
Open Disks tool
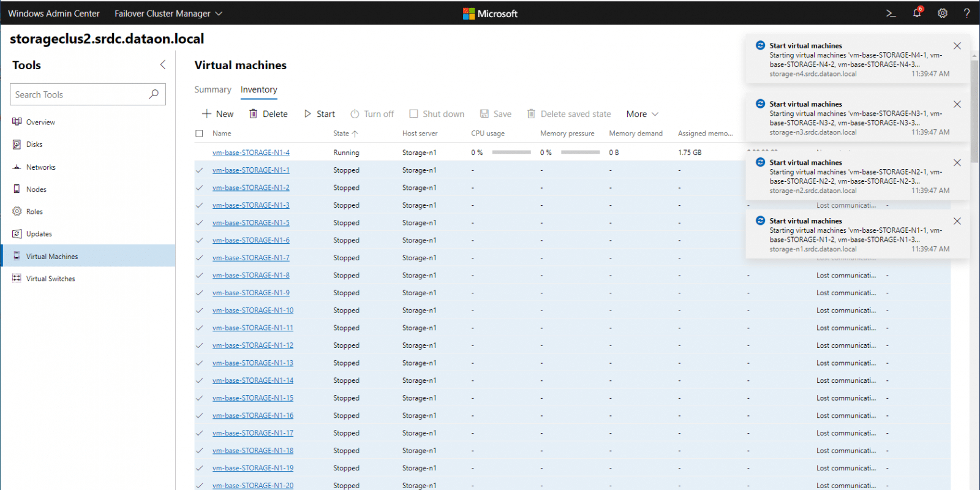[x=88, y=145]
